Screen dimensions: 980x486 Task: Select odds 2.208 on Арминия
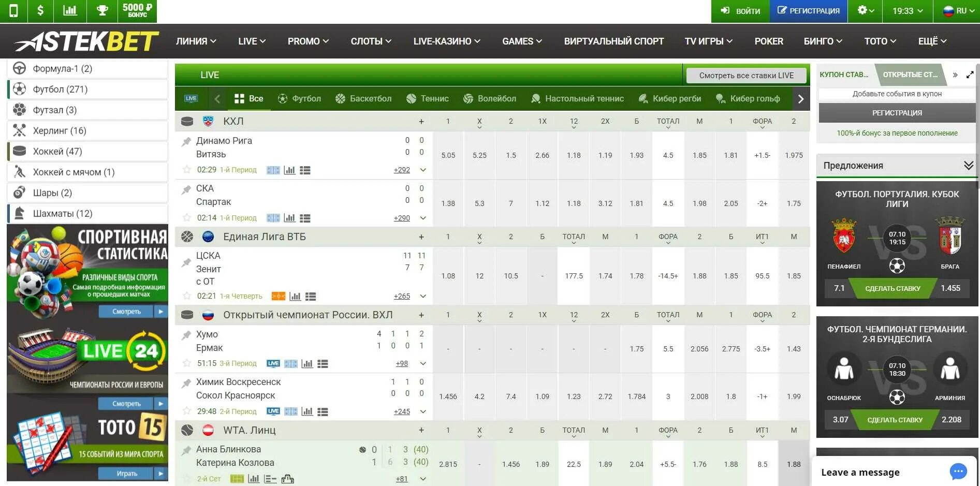coord(951,420)
